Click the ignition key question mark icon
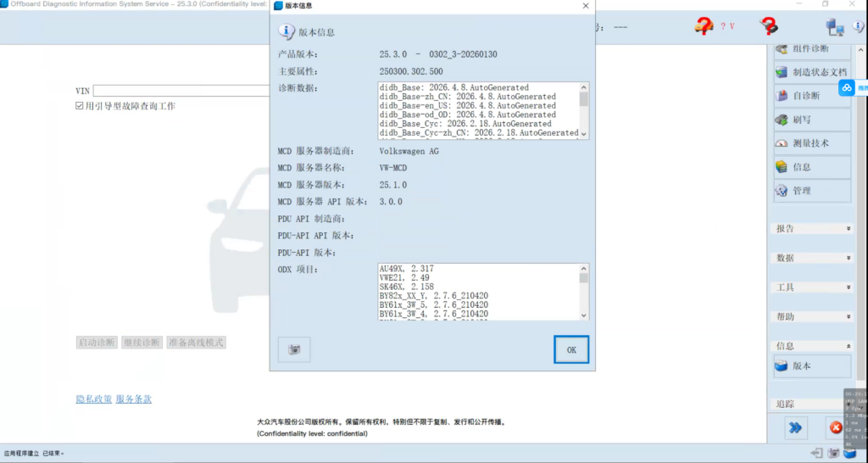 768,25
